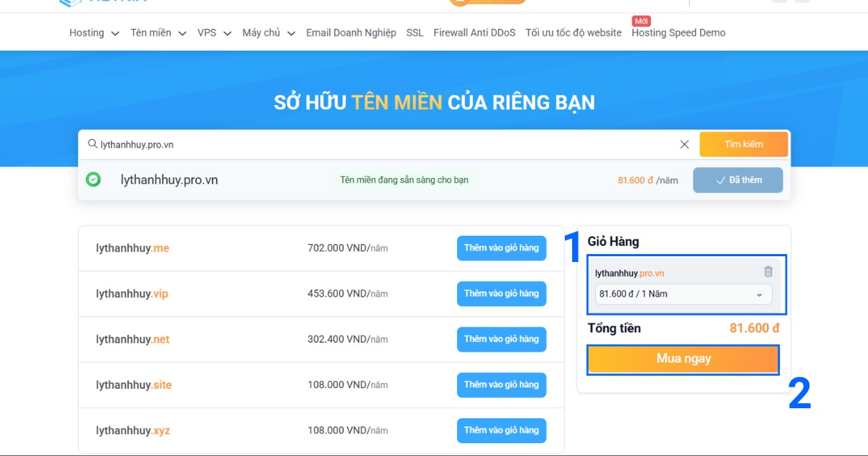
Task: Delete lythanhhuy.pro.vn using the trash icon
Action: (x=768, y=271)
